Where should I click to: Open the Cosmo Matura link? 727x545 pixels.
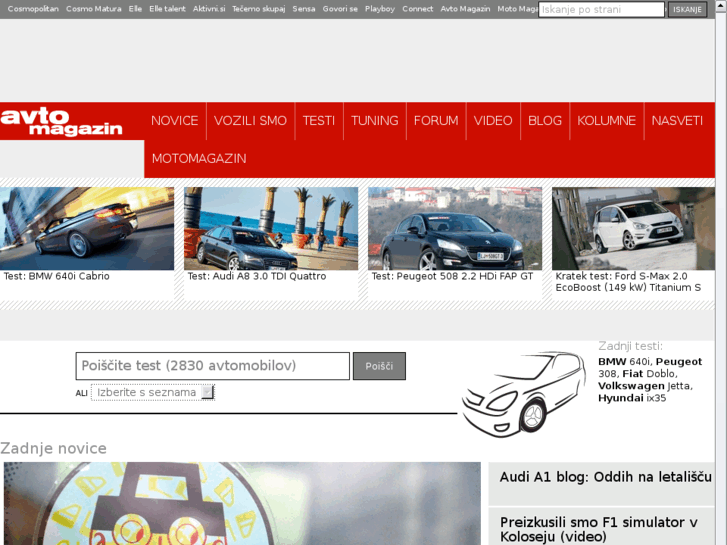[94, 9]
